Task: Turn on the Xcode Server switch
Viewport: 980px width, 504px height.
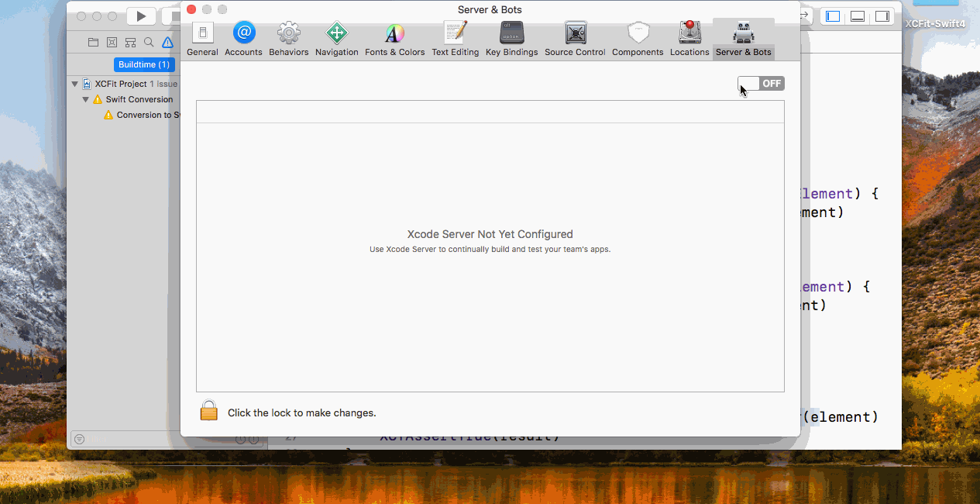Action: click(761, 84)
